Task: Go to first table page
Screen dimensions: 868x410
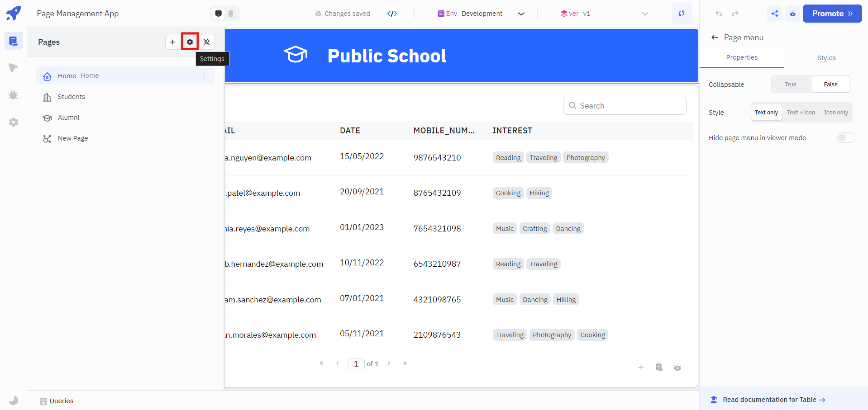Action: 322,363
